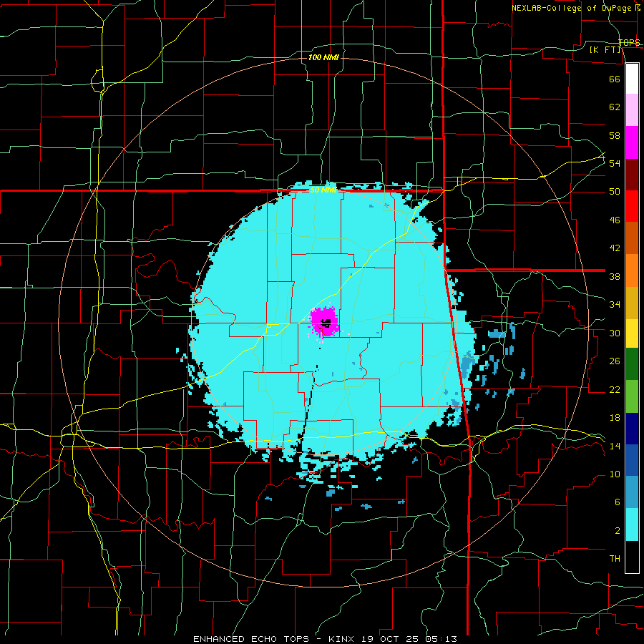This screenshot has height=644, width=644.
Task: Click the white swatch in the tops legend
Action: (x=632, y=79)
